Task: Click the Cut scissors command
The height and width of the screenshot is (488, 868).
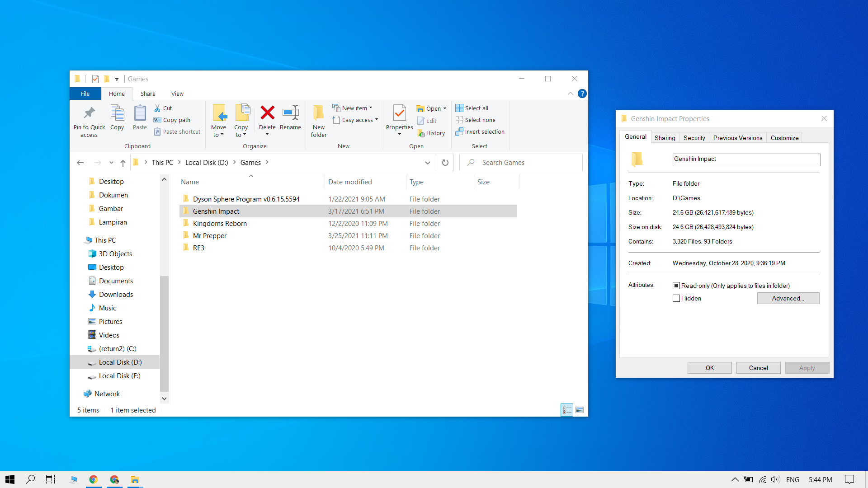Action: pyautogui.click(x=163, y=108)
